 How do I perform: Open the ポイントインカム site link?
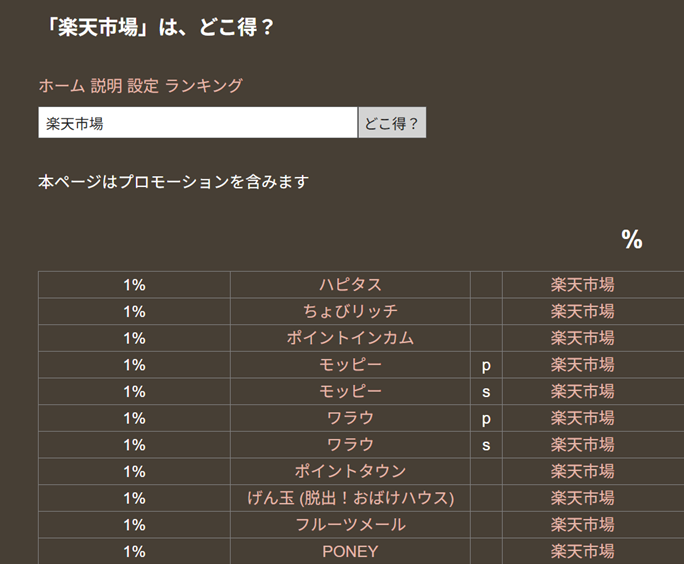350,338
